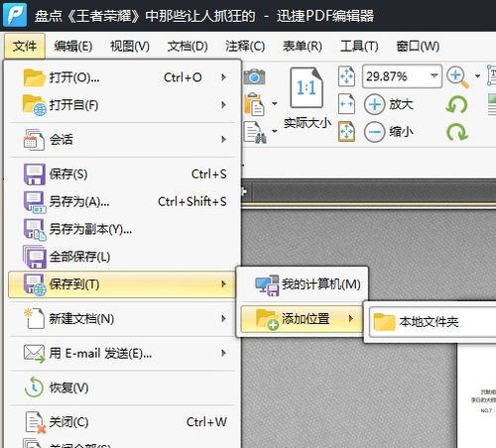The width and height of the screenshot is (496, 448).
Task: Expand the paste icon dropdown arrow
Action: [x=275, y=104]
